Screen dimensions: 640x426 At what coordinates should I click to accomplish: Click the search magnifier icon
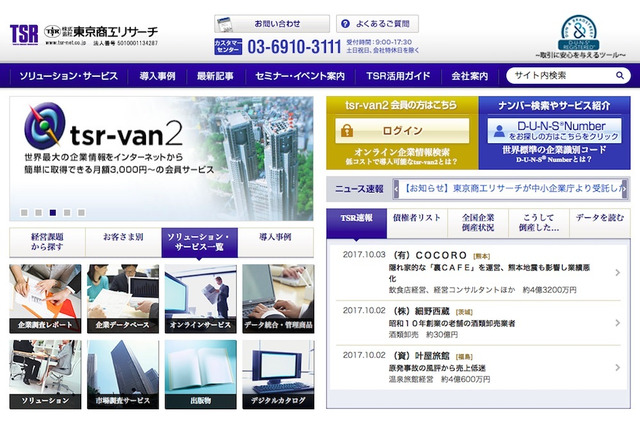pos(620,75)
